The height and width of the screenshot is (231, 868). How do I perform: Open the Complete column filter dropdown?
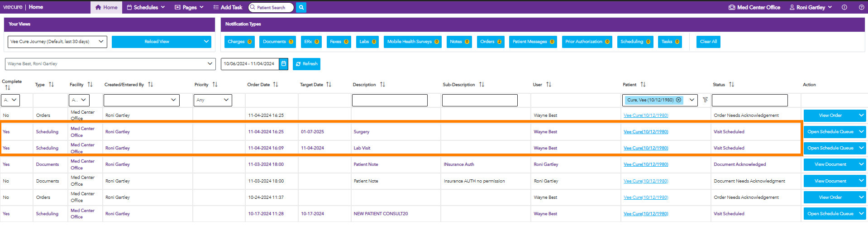click(11, 100)
